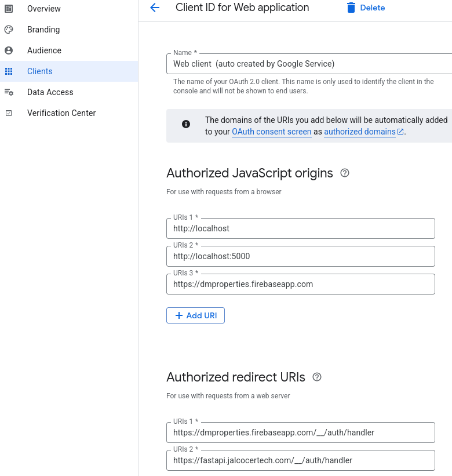The height and width of the screenshot is (476, 452).
Task: Edit the client Name field
Action: 308,64
